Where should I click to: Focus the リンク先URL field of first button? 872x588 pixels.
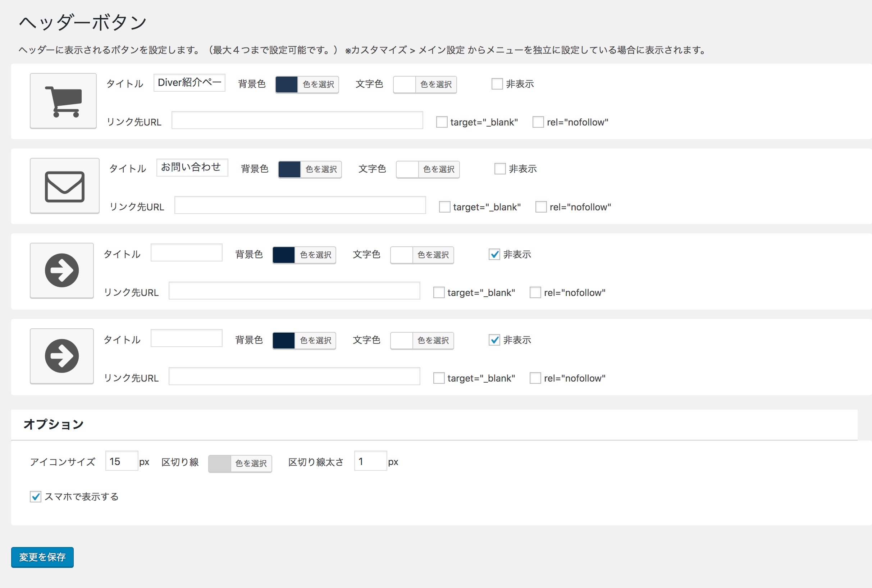pyautogui.click(x=297, y=120)
